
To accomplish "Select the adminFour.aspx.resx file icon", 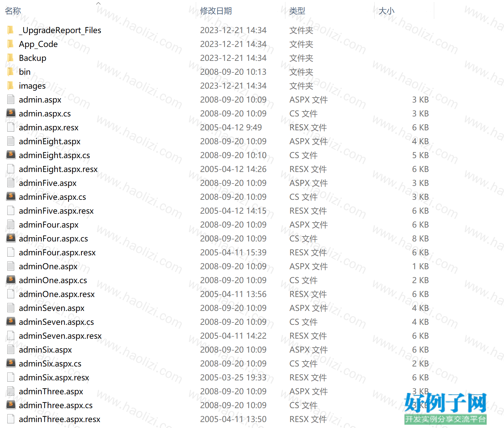I will click(11, 252).
